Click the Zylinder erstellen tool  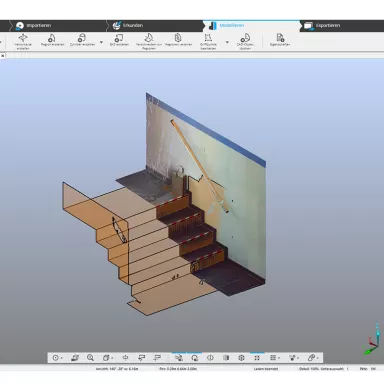tap(82, 40)
